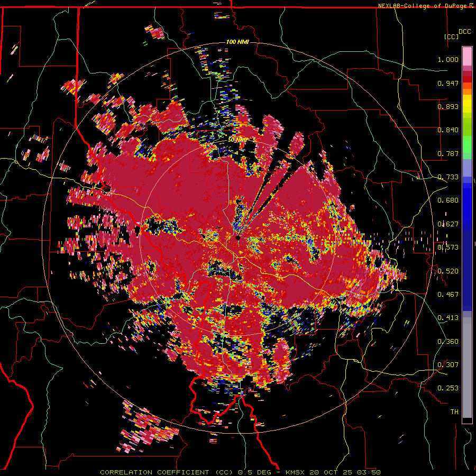476x476 pixels.
Task: Click the 0.413 legend value
Action: pyautogui.click(x=448, y=317)
